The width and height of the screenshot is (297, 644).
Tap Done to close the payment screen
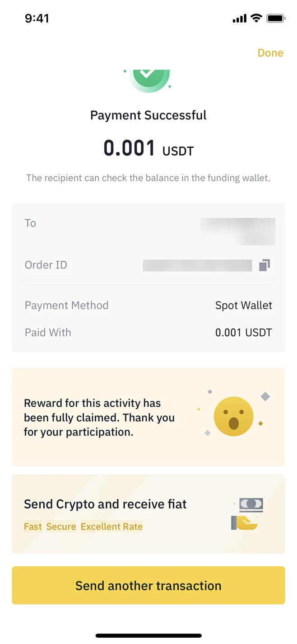click(x=270, y=53)
